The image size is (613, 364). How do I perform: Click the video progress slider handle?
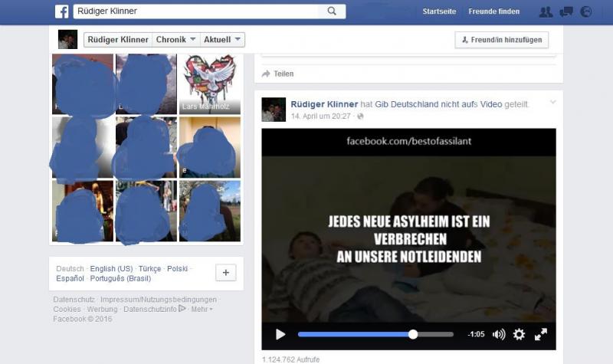pyautogui.click(x=413, y=334)
